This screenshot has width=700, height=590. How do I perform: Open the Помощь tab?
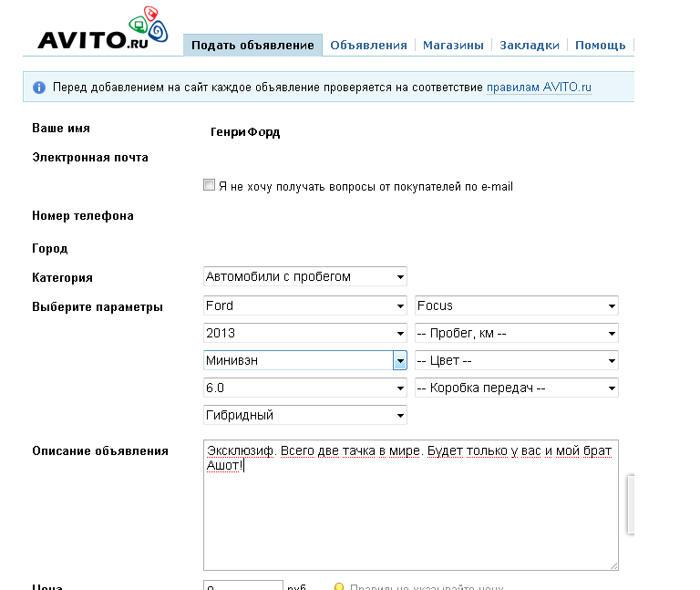[600, 45]
